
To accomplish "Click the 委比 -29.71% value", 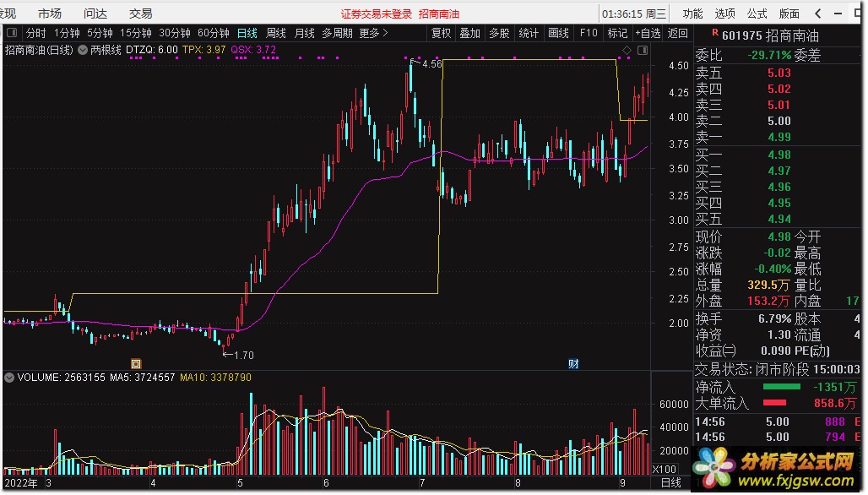I will pos(769,56).
